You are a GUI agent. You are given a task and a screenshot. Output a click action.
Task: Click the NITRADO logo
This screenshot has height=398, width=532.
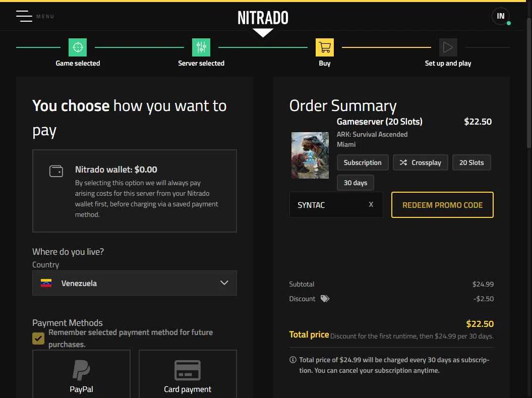[263, 18]
